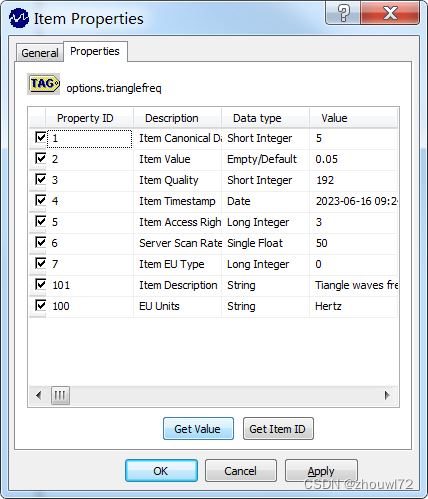
Task: Click the Value column header
Action: pos(353,118)
